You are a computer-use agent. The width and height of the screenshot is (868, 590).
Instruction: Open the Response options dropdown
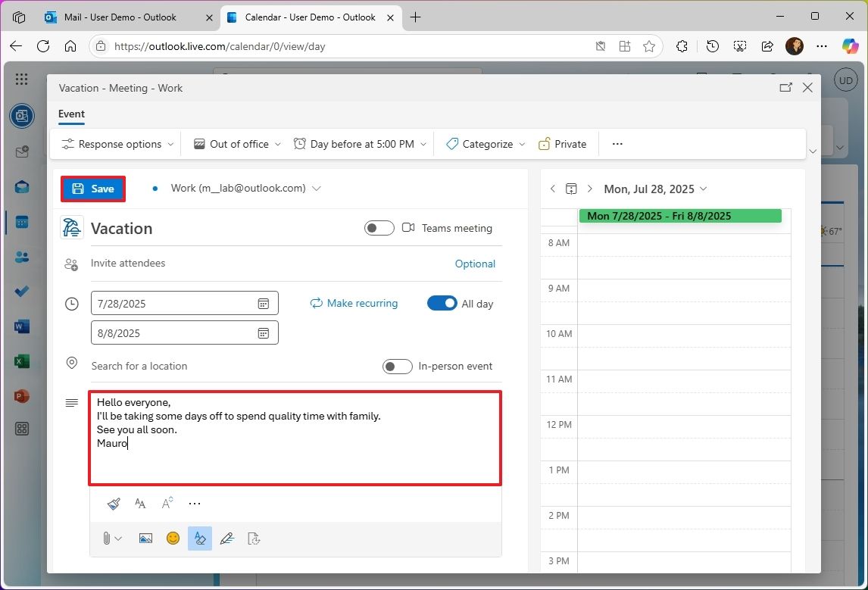point(115,143)
